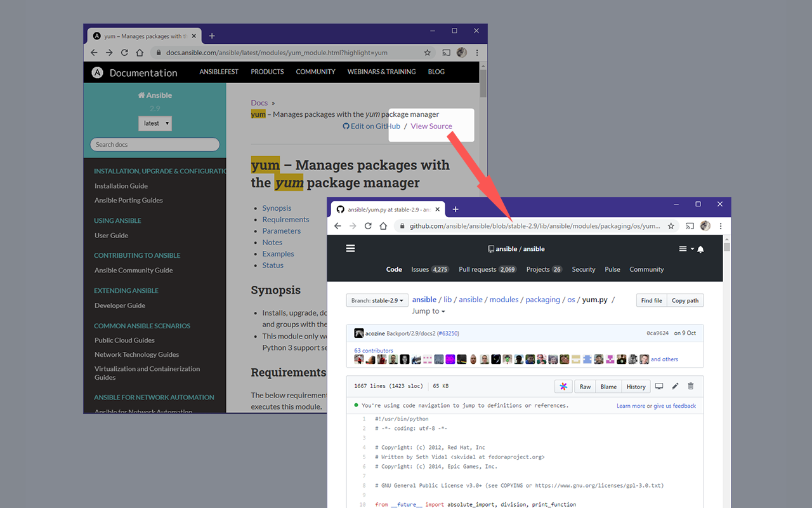Image resolution: width=812 pixels, height=508 pixels.
Task: Open the raw view of yum.py
Action: coord(584,386)
